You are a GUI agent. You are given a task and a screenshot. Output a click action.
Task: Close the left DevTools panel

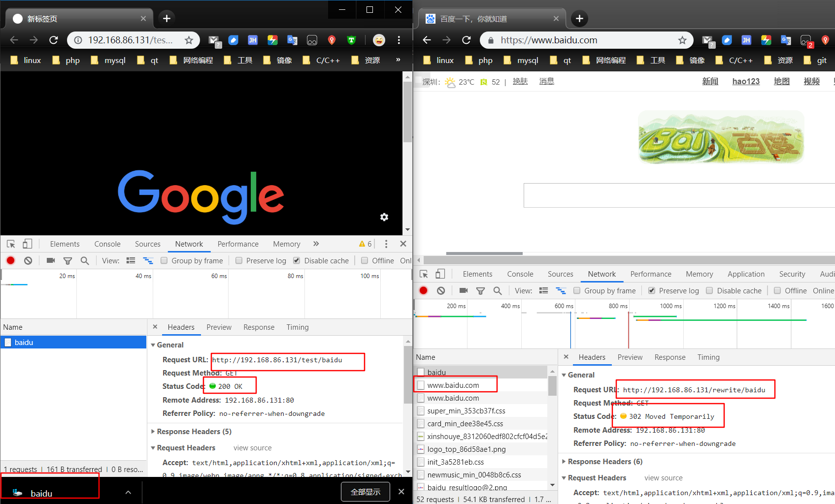403,244
